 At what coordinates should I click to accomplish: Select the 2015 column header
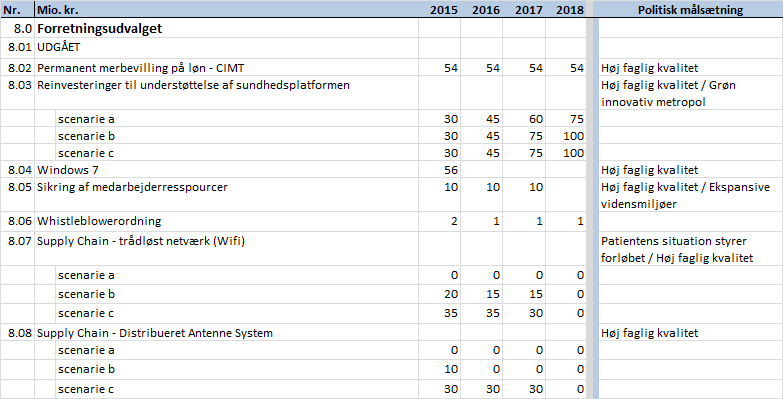pos(439,9)
